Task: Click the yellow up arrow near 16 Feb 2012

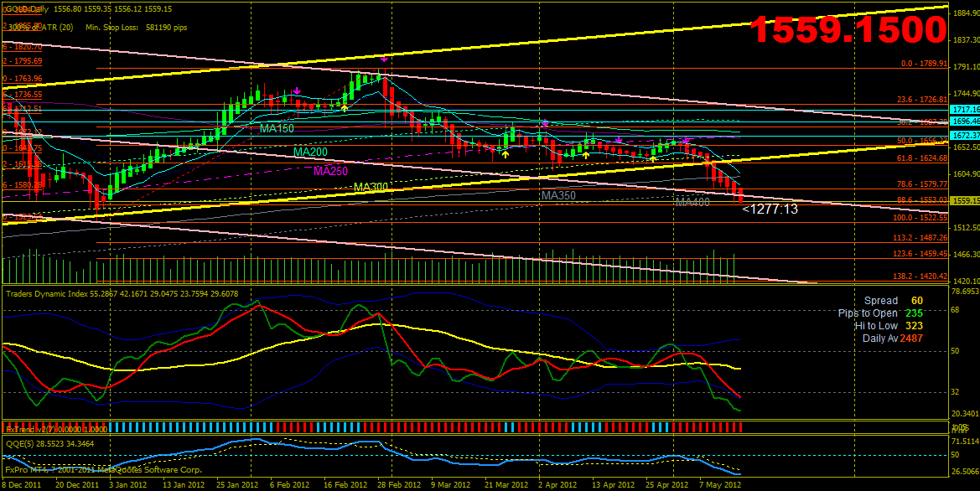Action: coord(345,108)
